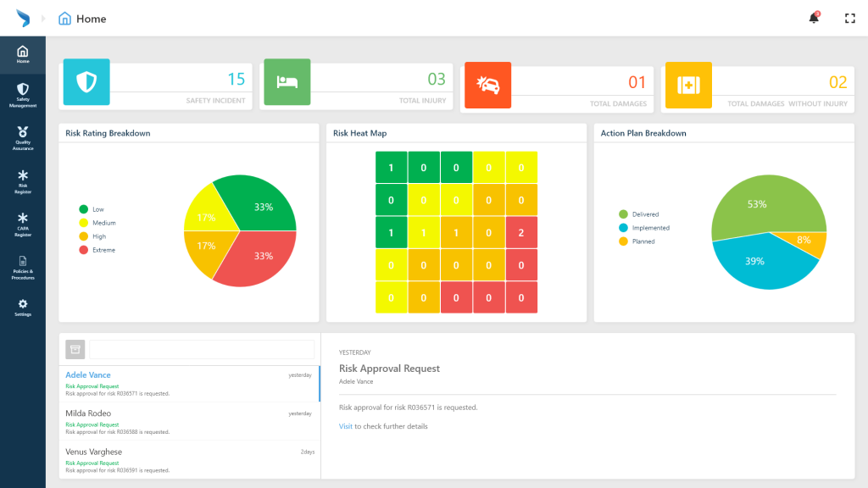Image resolution: width=868 pixels, height=488 pixels.
Task: Toggle Delivered in the Action Plan legend
Action: coord(643,214)
